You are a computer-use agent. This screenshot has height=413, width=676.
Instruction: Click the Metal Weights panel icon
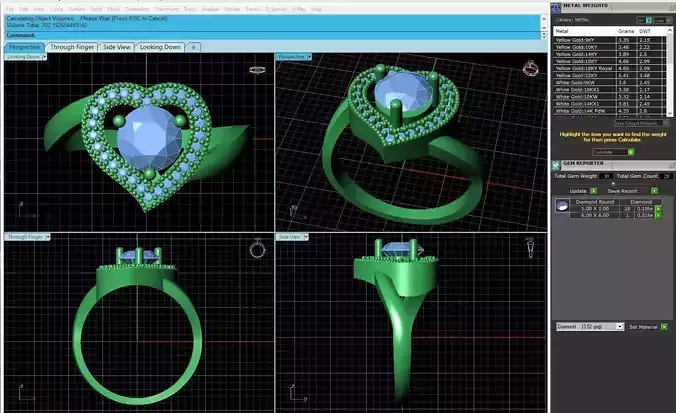point(556,7)
